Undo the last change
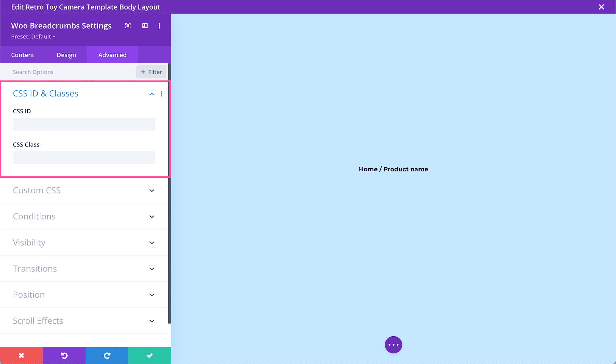The image size is (616, 364). (x=64, y=355)
